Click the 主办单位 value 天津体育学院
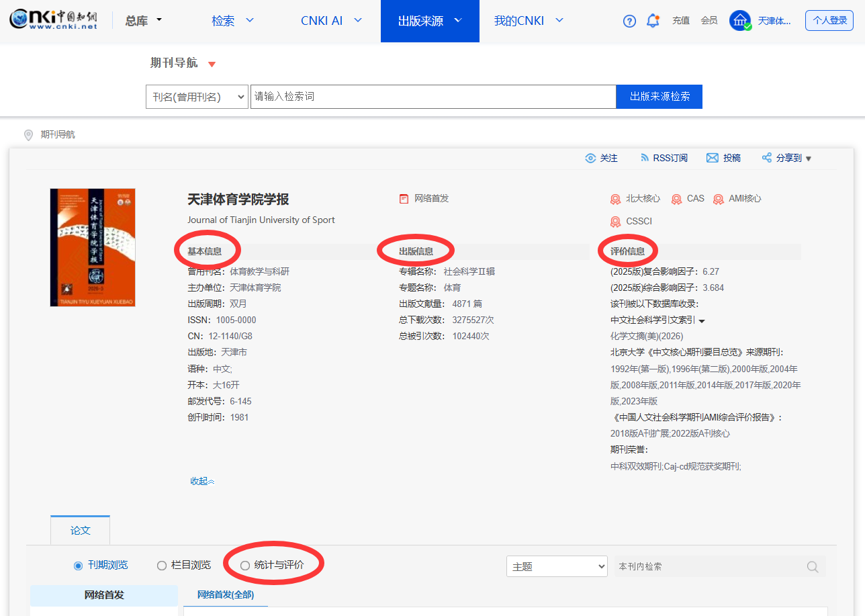Viewport: 865px width, 616px height. click(x=255, y=288)
